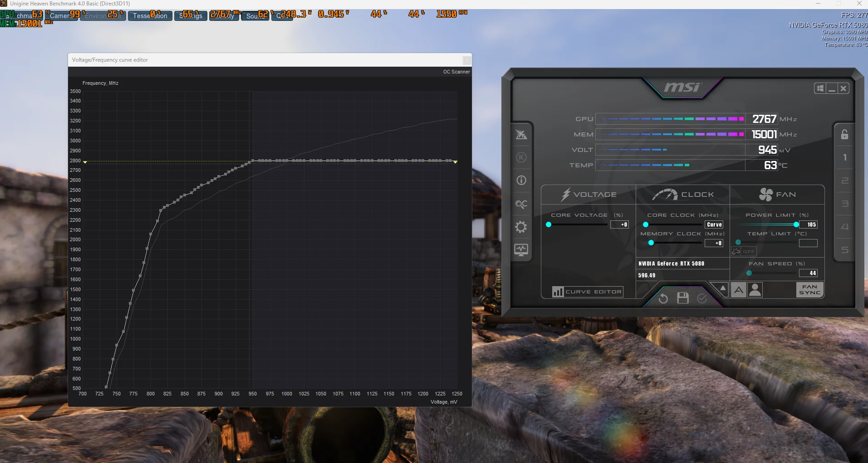Apply settings with the checkmark icon
The image size is (868, 463).
point(702,298)
